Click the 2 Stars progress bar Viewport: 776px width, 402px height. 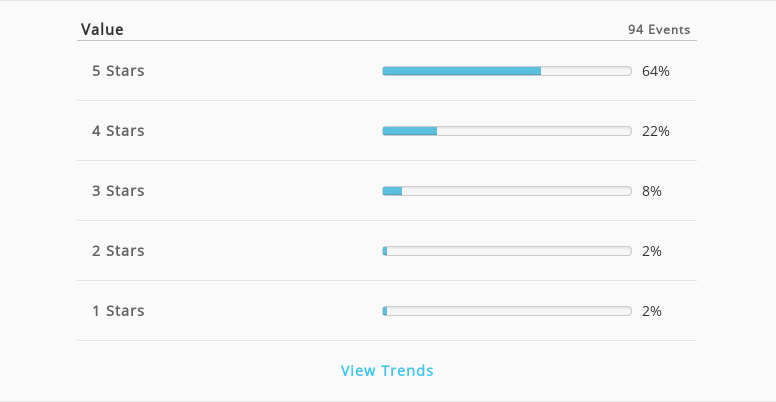tap(507, 251)
